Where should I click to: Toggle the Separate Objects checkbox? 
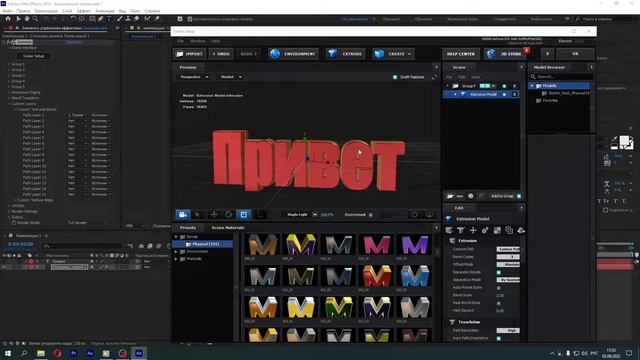499,272
